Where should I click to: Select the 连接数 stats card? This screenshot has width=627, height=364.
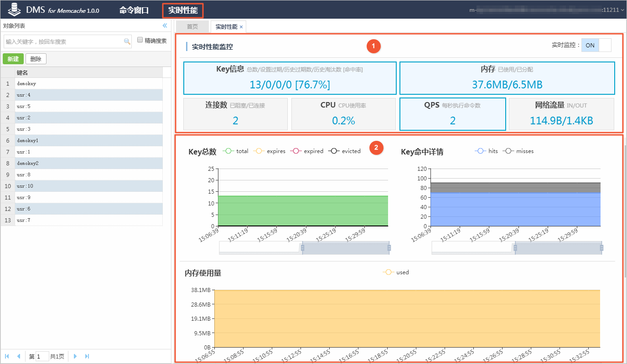pyautogui.click(x=235, y=114)
